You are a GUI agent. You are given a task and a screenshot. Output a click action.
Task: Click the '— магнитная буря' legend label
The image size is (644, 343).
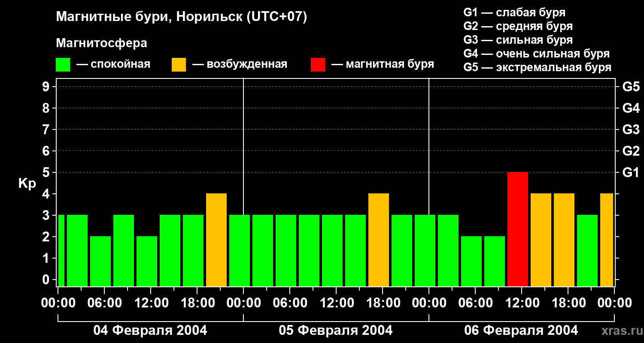coord(383,64)
